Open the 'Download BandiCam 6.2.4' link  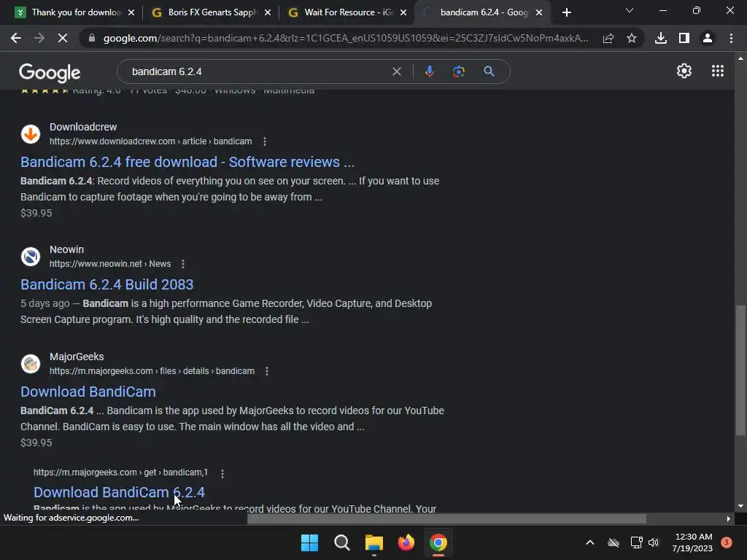(x=119, y=492)
